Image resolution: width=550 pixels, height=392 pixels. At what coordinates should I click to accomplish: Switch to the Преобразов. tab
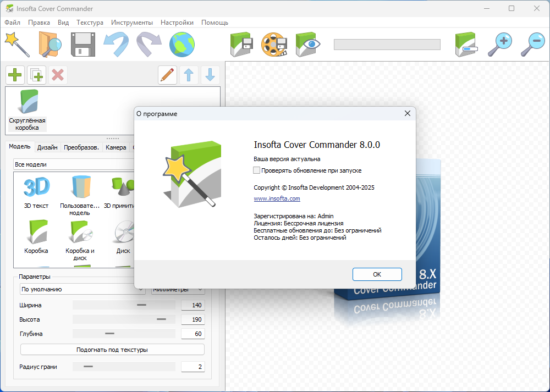tap(81, 147)
